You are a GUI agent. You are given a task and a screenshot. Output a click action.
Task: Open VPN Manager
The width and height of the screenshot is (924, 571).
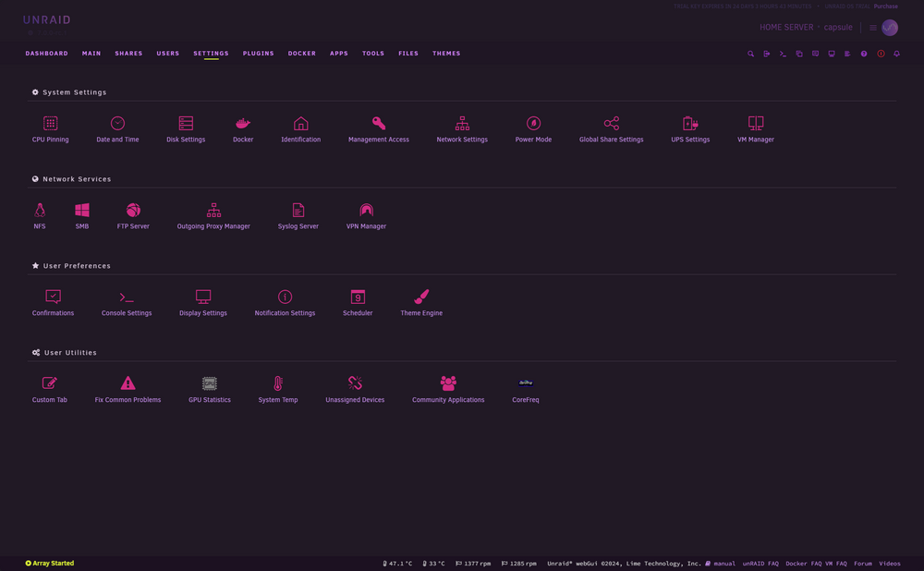click(x=366, y=216)
